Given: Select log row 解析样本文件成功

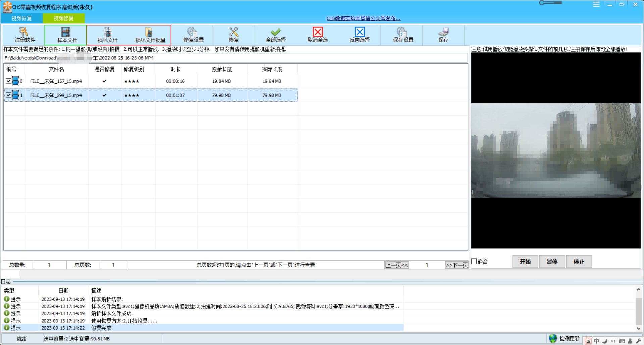Looking at the screenshot, I should pyautogui.click(x=203, y=313).
